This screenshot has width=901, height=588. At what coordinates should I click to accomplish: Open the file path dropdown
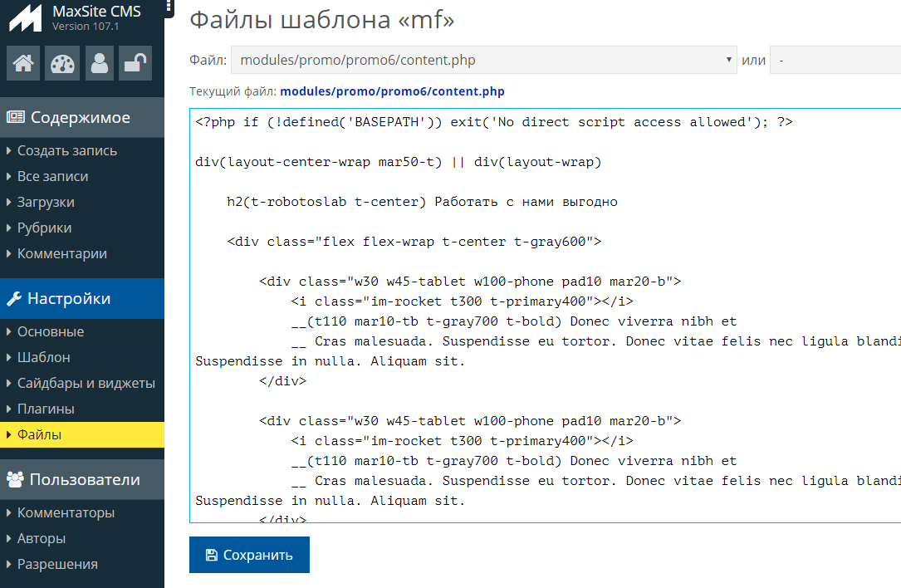point(483,60)
